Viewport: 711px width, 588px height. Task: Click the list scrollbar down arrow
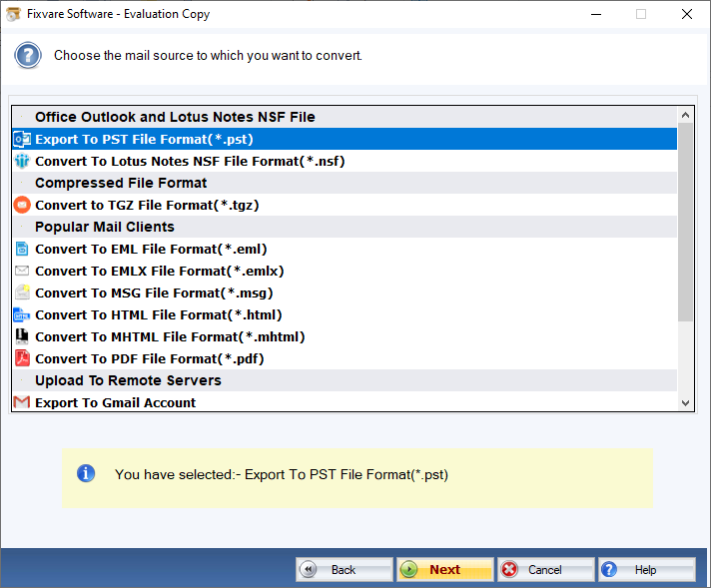[x=685, y=402]
